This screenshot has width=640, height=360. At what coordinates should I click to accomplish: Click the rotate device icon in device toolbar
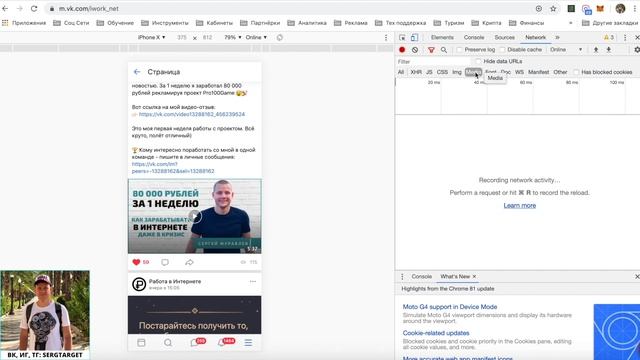pyautogui.click(x=280, y=38)
